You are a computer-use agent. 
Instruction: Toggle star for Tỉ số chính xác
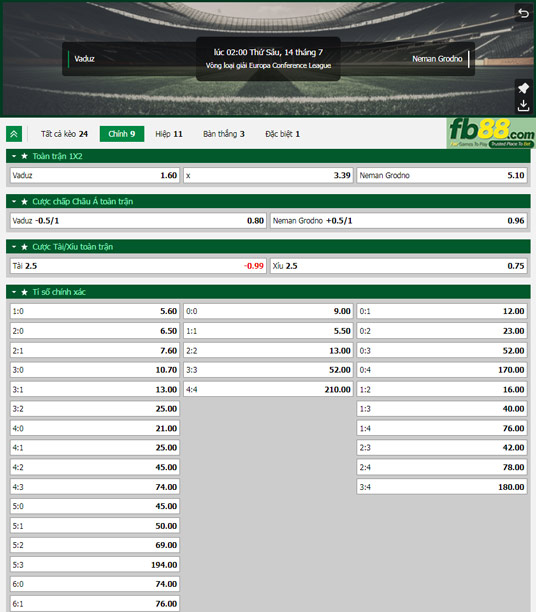25,292
